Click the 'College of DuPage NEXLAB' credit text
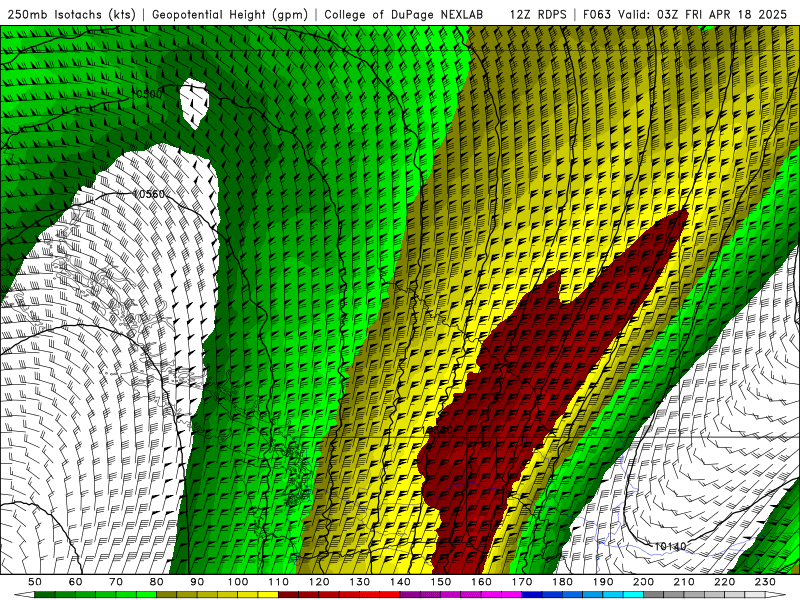Viewport: 800px width, 600px height. (404, 15)
